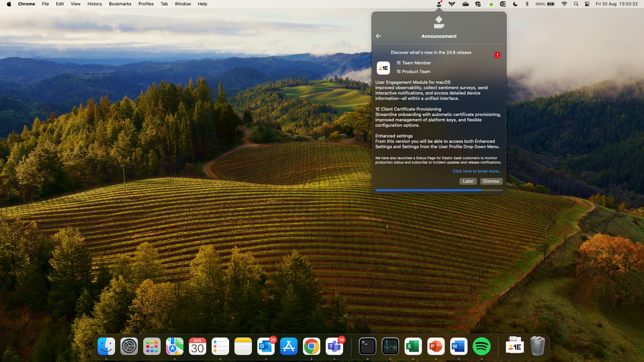Image resolution: width=644 pixels, height=362 pixels.
Task: Open Activity Monitor in the Dock
Action: coord(390,346)
